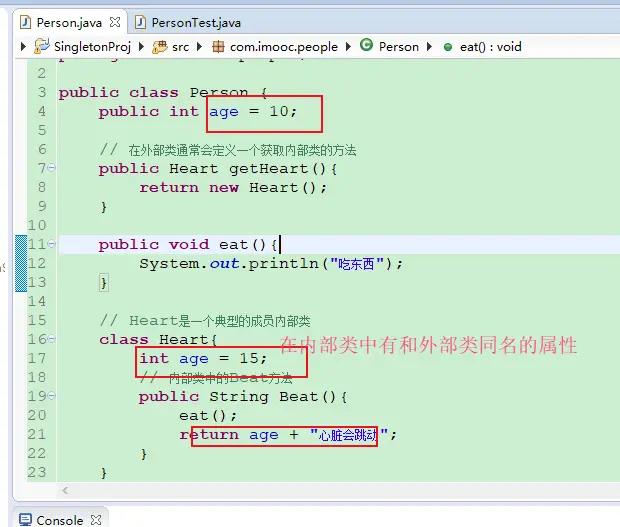The width and height of the screenshot is (620, 527).
Task: Select src in the breadcrumb
Action: (180, 47)
